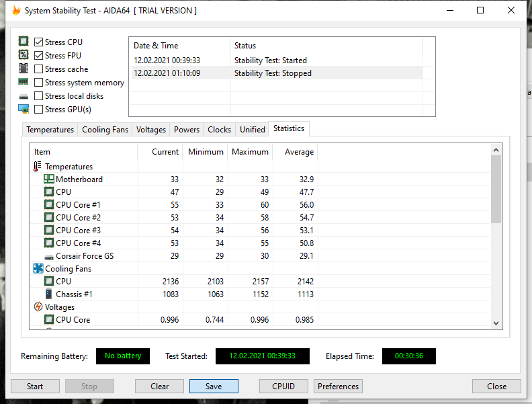Click the chip icon of CPU Core #4

click(49, 243)
